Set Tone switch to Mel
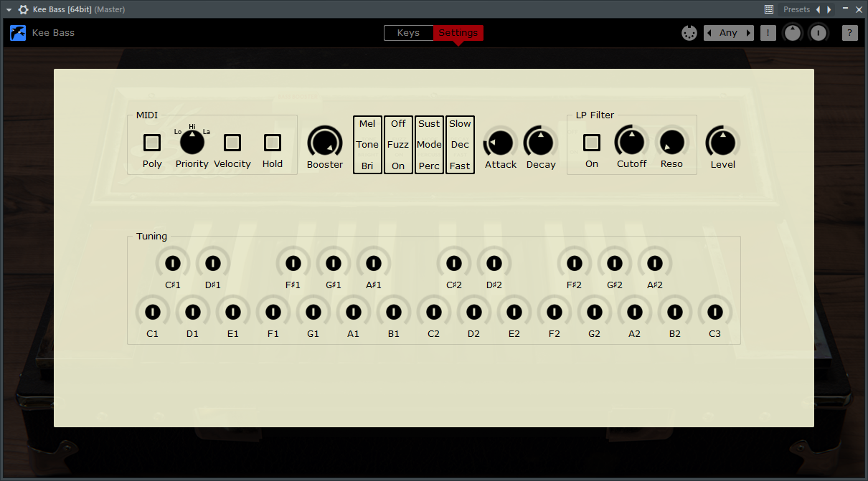Screen dimensions: 868x481 point(367,124)
